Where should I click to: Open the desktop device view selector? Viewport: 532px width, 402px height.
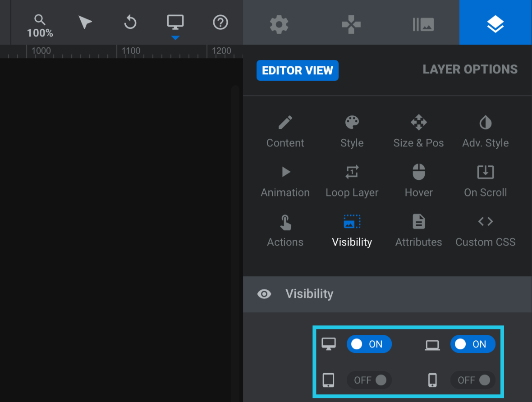[x=175, y=23]
